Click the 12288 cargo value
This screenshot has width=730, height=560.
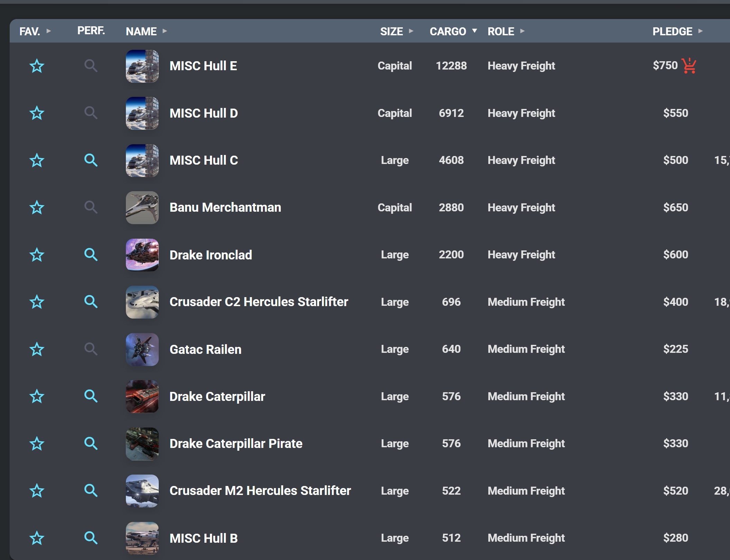451,66
